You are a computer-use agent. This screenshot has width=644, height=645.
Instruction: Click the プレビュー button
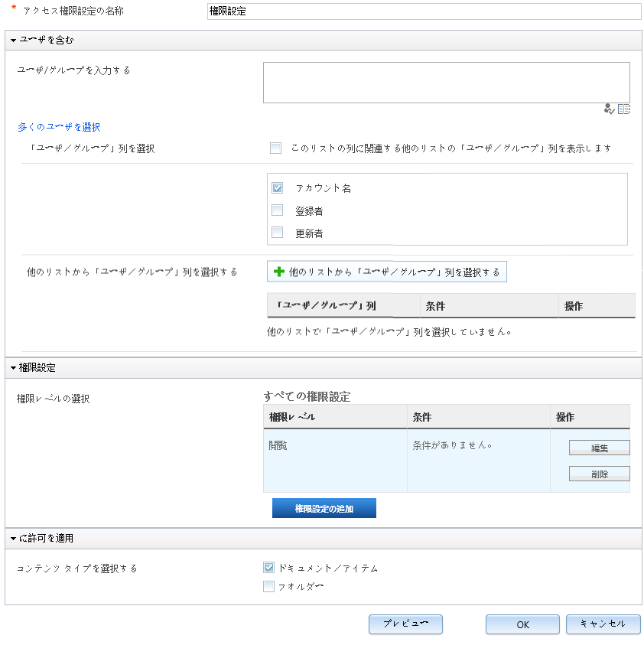pos(405,624)
